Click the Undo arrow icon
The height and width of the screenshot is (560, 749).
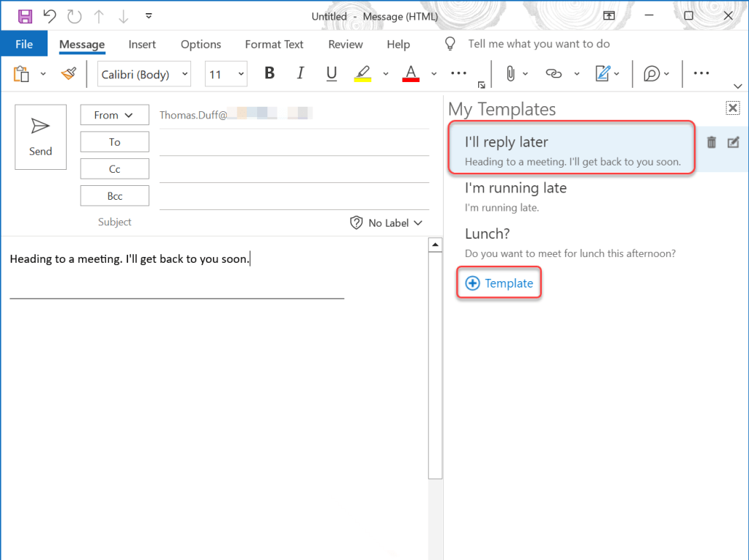click(x=49, y=16)
